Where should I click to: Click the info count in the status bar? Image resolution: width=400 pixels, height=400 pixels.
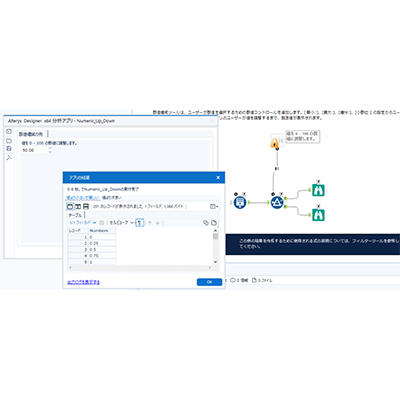tap(240, 280)
